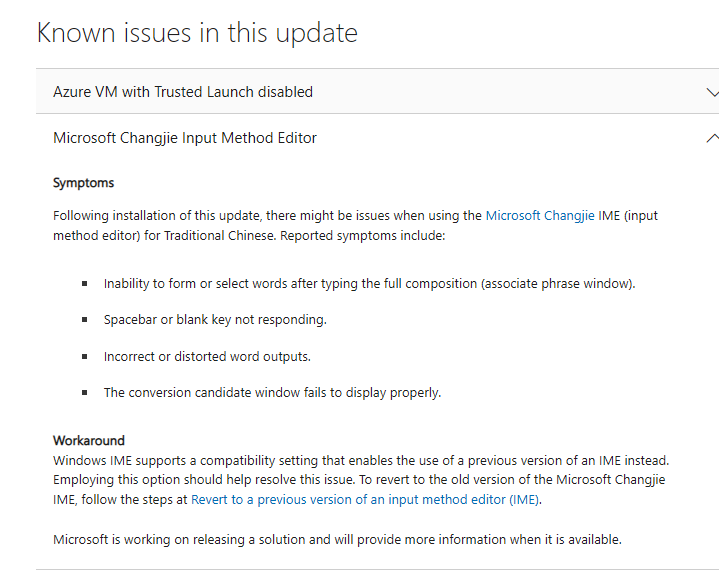The image size is (720, 585).
Task: Select the 'Spacebar or blank key not responding' text
Action: coord(215,320)
